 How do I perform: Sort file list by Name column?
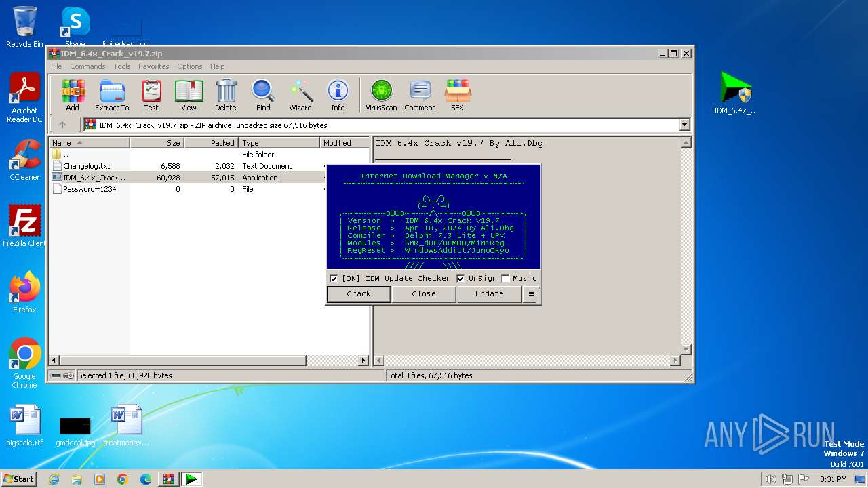(x=89, y=143)
